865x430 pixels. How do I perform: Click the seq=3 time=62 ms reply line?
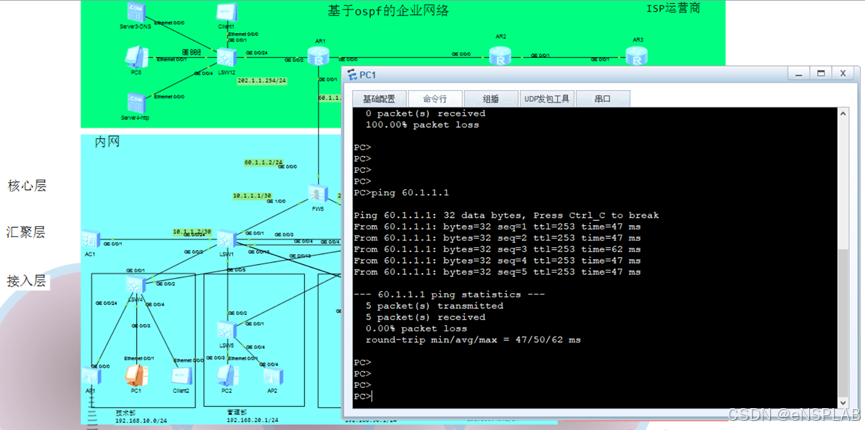tap(497, 249)
